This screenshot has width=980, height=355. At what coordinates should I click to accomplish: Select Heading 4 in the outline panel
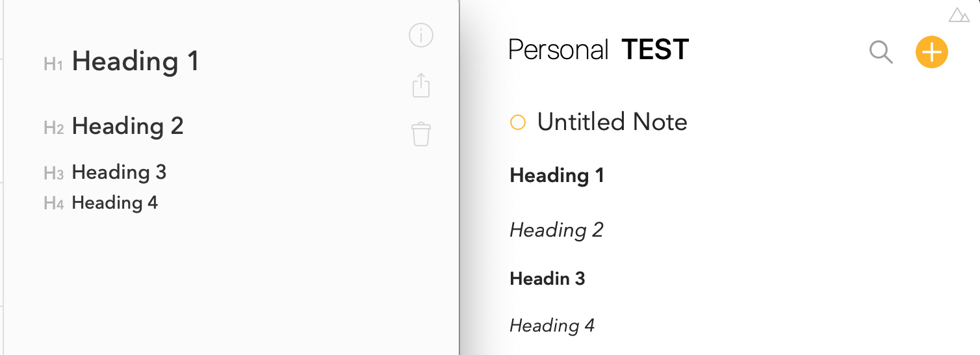click(x=114, y=203)
